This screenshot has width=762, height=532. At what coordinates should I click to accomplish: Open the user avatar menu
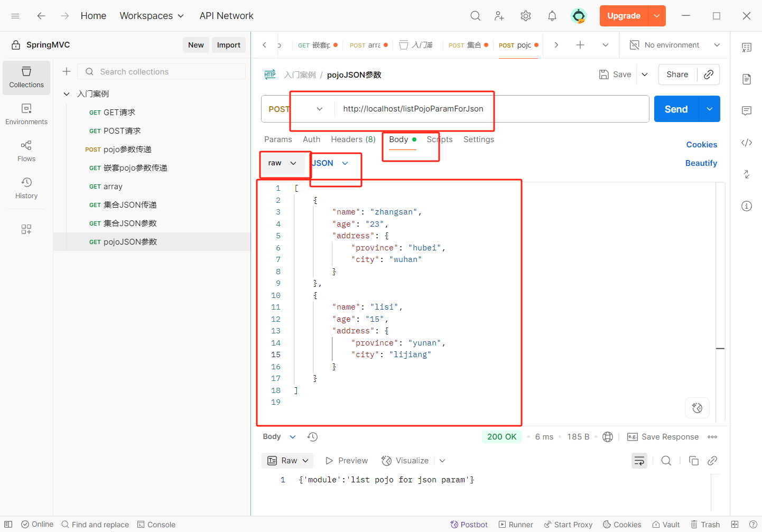click(x=579, y=16)
